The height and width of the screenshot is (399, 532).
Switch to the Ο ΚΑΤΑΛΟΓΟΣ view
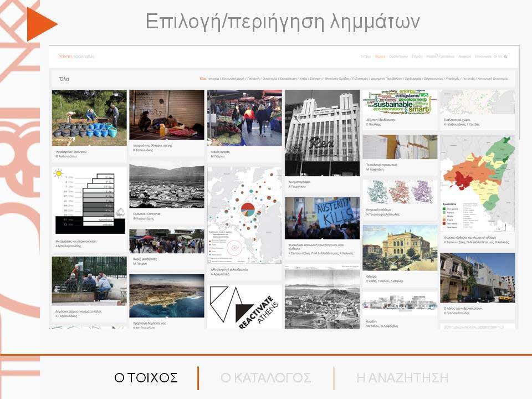[265, 377]
